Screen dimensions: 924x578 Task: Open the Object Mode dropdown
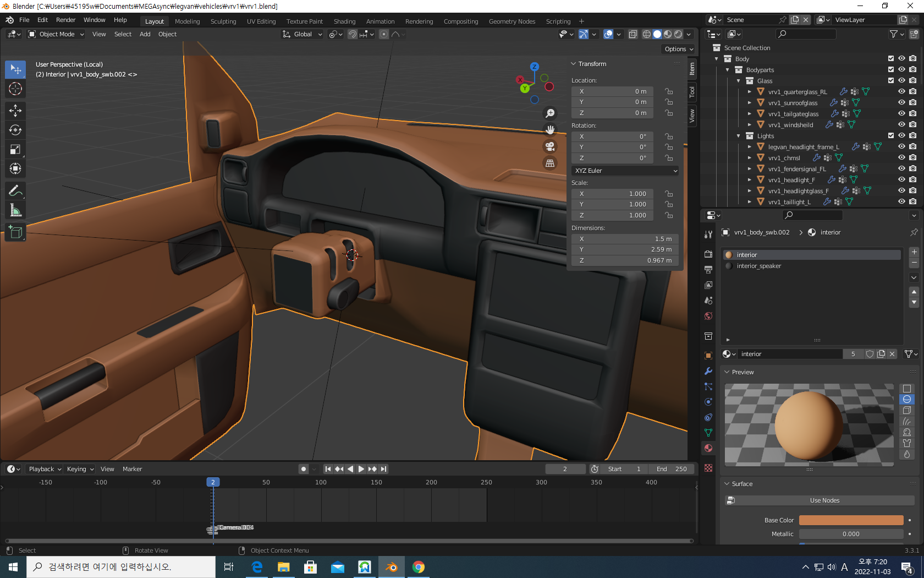coord(56,34)
